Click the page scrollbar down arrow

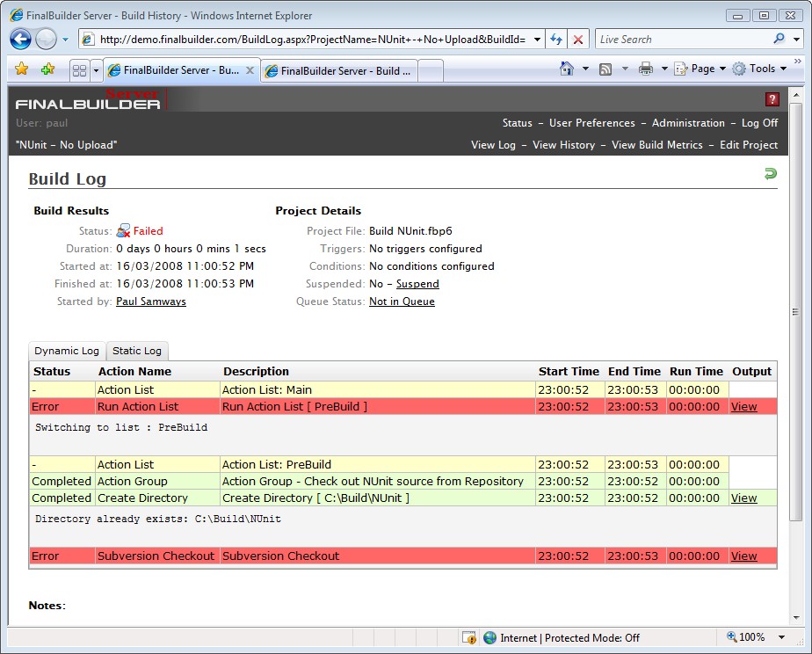coord(796,618)
